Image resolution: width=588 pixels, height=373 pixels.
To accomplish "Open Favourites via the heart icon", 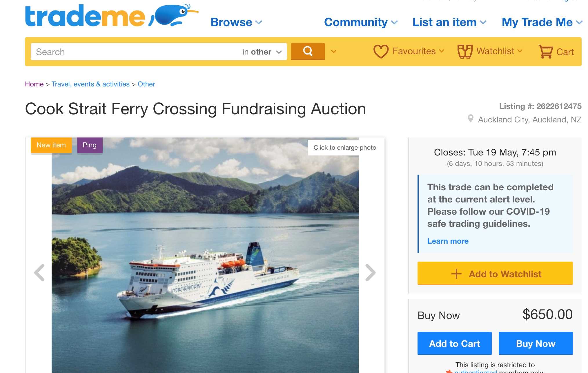I will (380, 52).
